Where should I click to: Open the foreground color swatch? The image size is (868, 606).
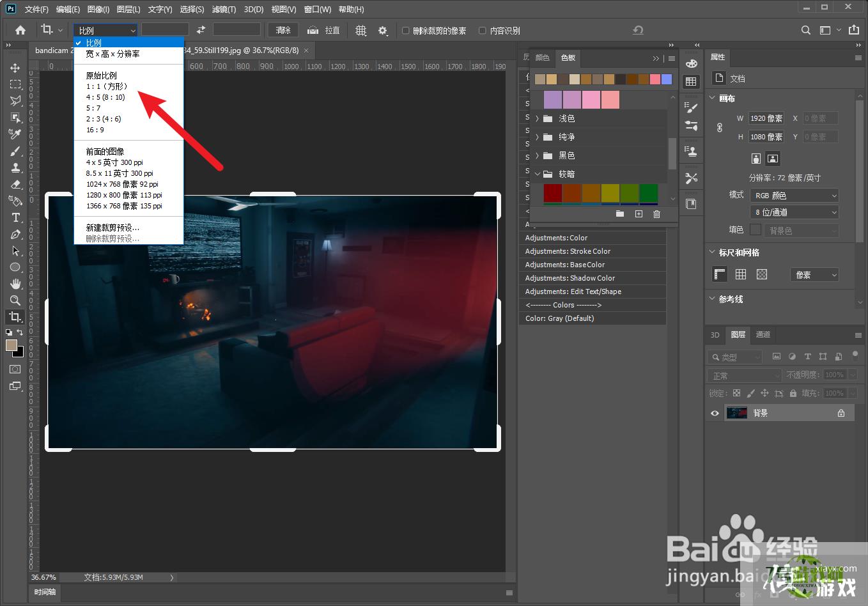(12, 345)
